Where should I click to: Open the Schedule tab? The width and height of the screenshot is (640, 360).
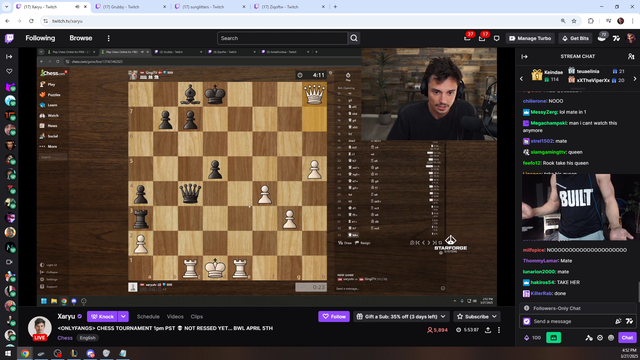pyautogui.click(x=148, y=316)
